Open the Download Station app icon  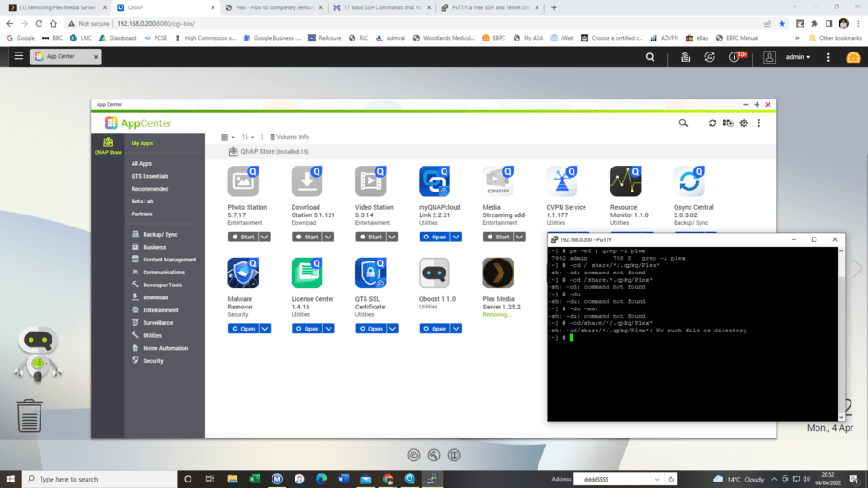(x=307, y=181)
